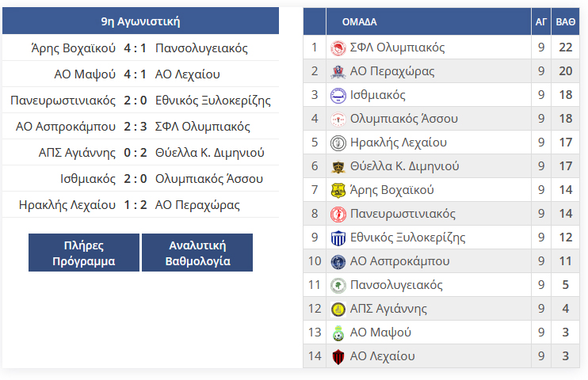This screenshot has height=380, width=588.
Task: Open Ολυμπιακός Άσσου in the standings table
Action: (x=404, y=119)
